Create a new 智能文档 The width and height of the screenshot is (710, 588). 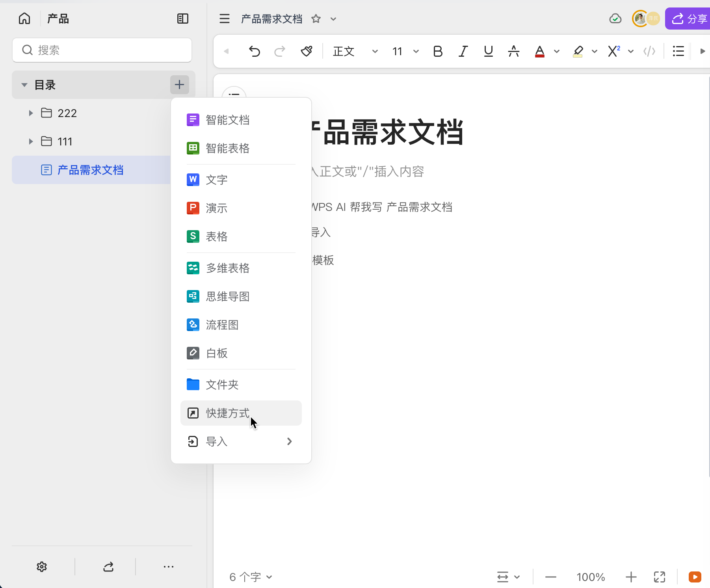pyautogui.click(x=241, y=120)
